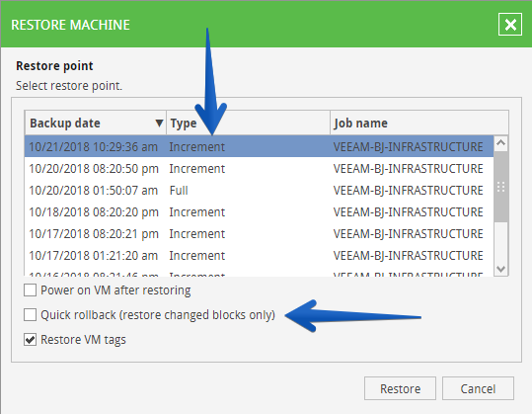Viewport: 532px width, 414px height.
Task: Toggle sort arrow on Backup date column
Action: coord(159,123)
